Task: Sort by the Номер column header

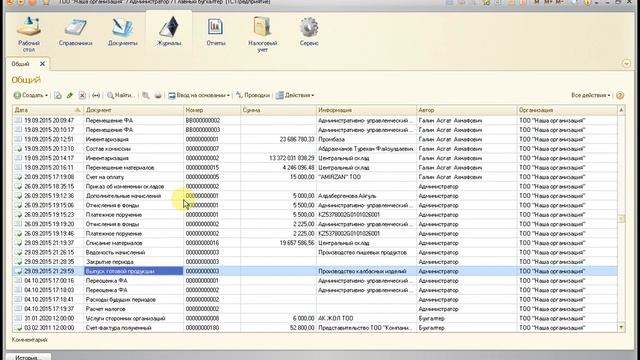Action: pyautogui.click(x=212, y=110)
